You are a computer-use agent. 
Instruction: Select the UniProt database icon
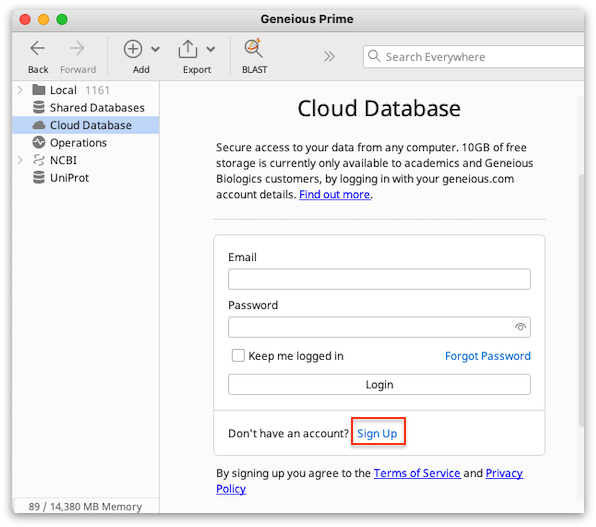click(39, 178)
